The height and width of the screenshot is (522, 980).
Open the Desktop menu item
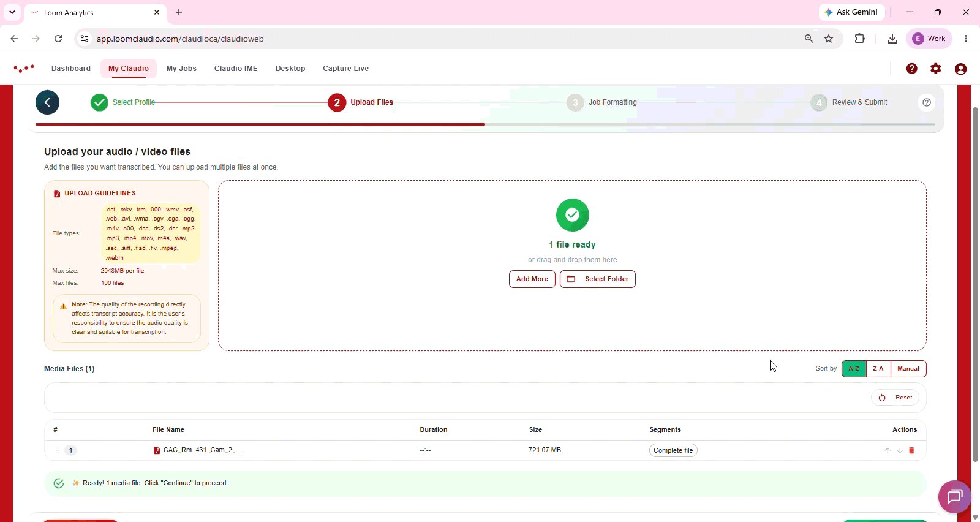pyautogui.click(x=290, y=69)
